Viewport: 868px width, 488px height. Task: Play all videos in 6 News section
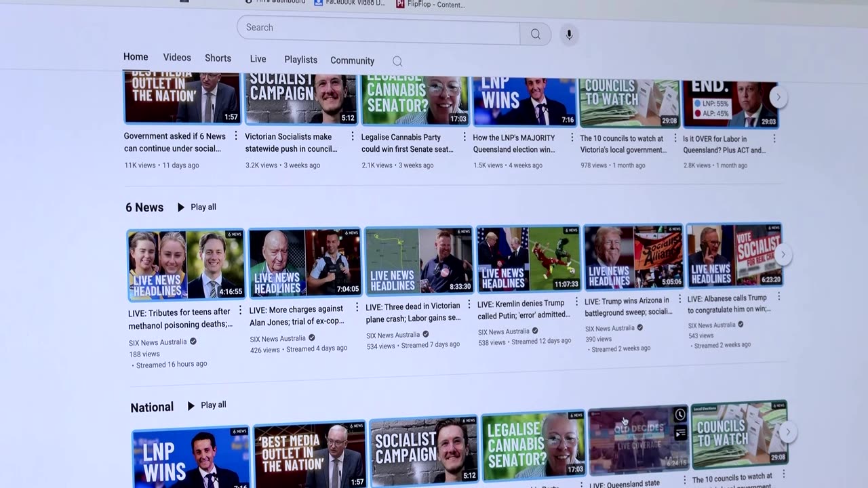pos(197,207)
